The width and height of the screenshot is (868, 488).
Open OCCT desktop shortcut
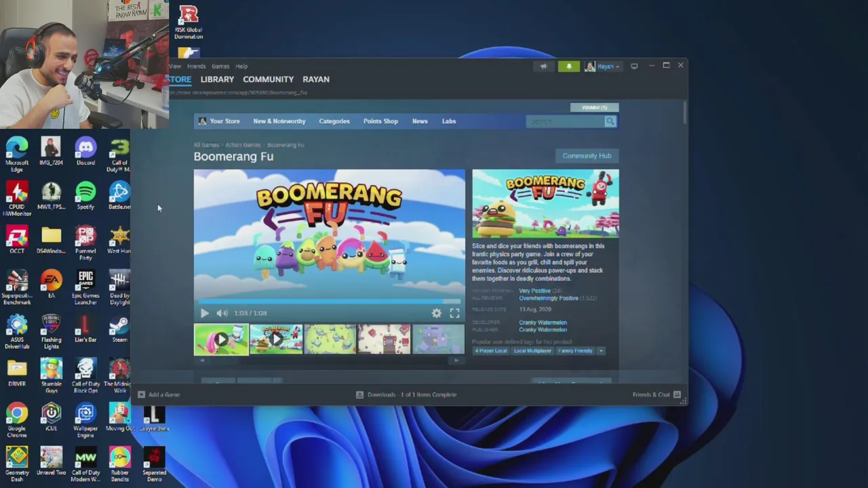click(17, 240)
